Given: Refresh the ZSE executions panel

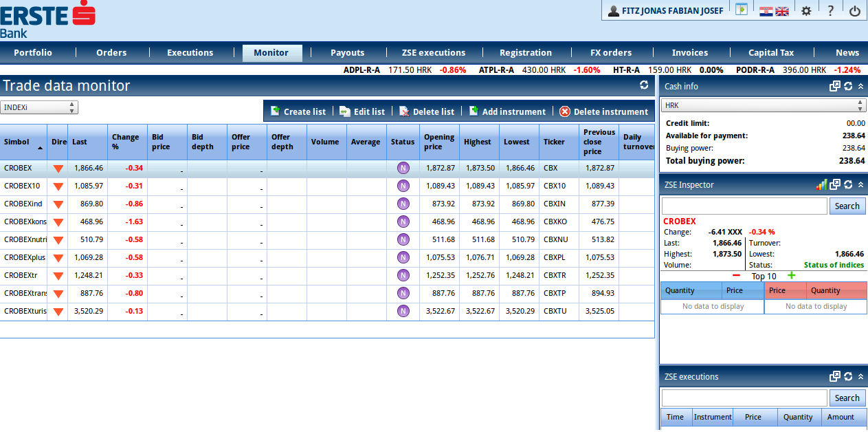Looking at the screenshot, I should tap(848, 376).
